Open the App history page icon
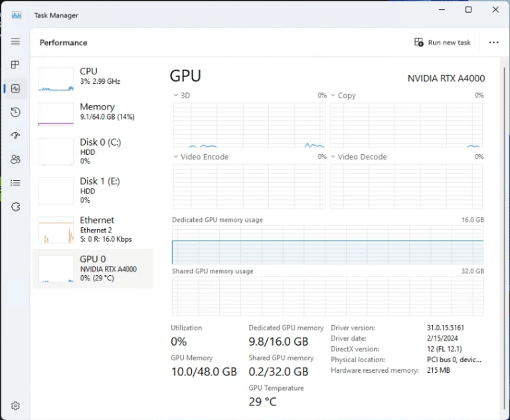The height and width of the screenshot is (420, 510). pyautogui.click(x=15, y=112)
